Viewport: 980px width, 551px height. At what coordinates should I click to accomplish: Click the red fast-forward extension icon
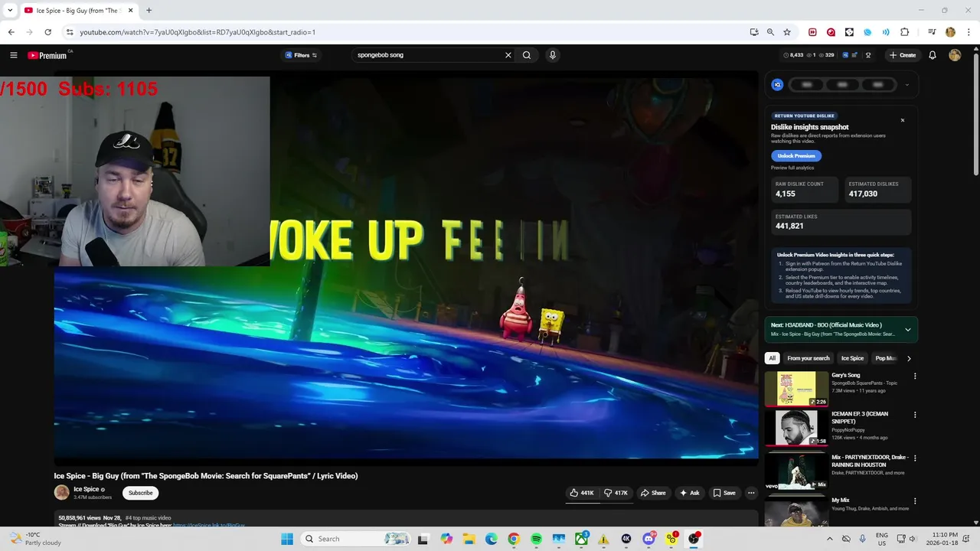[812, 32]
